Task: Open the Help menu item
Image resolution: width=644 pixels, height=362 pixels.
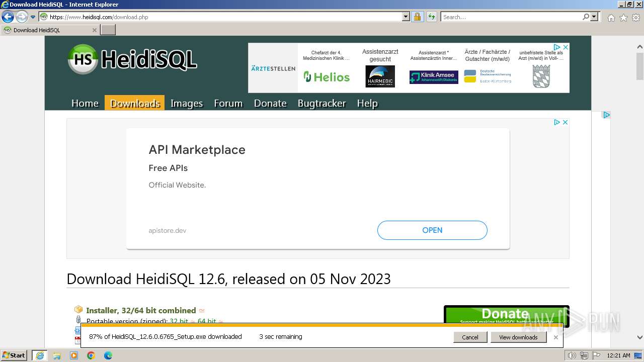Action: [x=367, y=103]
